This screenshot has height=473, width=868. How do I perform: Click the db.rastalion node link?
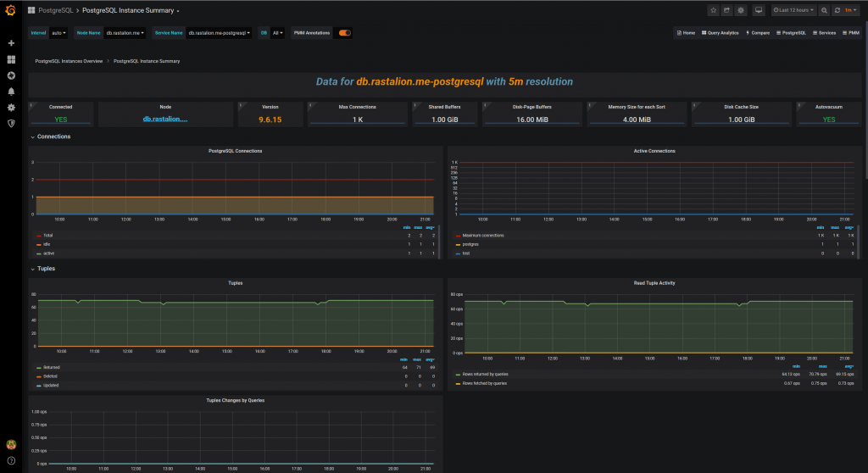pos(165,120)
